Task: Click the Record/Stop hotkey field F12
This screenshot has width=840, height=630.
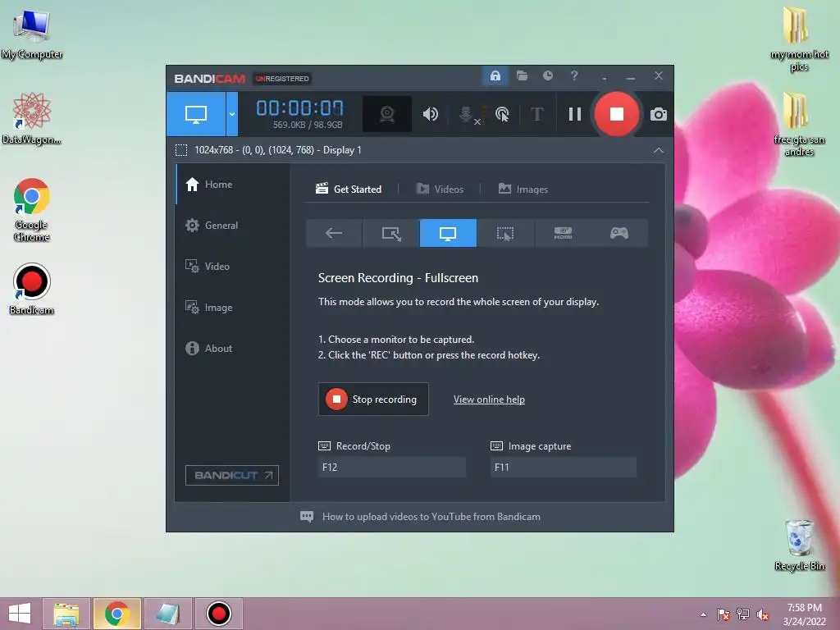Action: (391, 467)
